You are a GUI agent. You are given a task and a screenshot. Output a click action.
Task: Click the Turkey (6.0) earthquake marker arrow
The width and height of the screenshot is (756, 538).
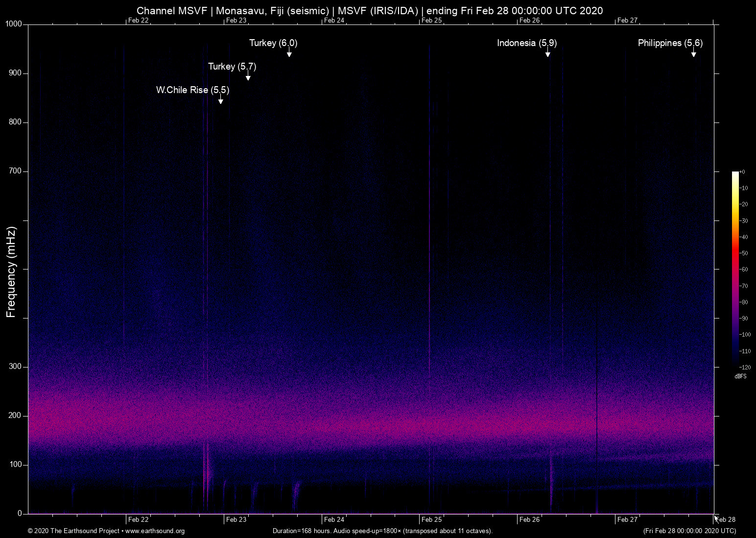click(289, 54)
